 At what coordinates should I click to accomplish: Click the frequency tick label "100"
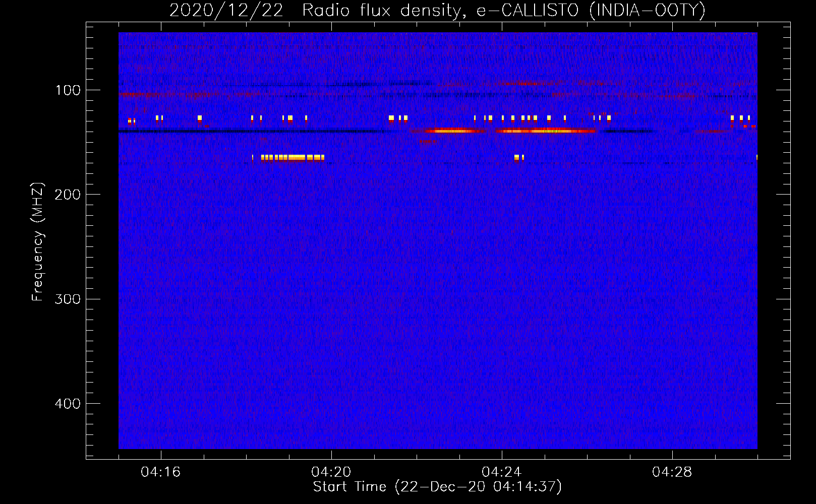[68, 90]
